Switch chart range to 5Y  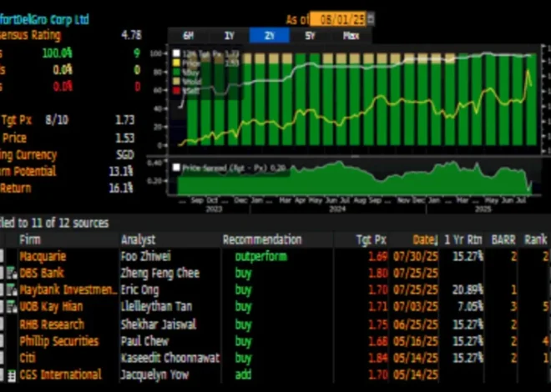[310, 35]
